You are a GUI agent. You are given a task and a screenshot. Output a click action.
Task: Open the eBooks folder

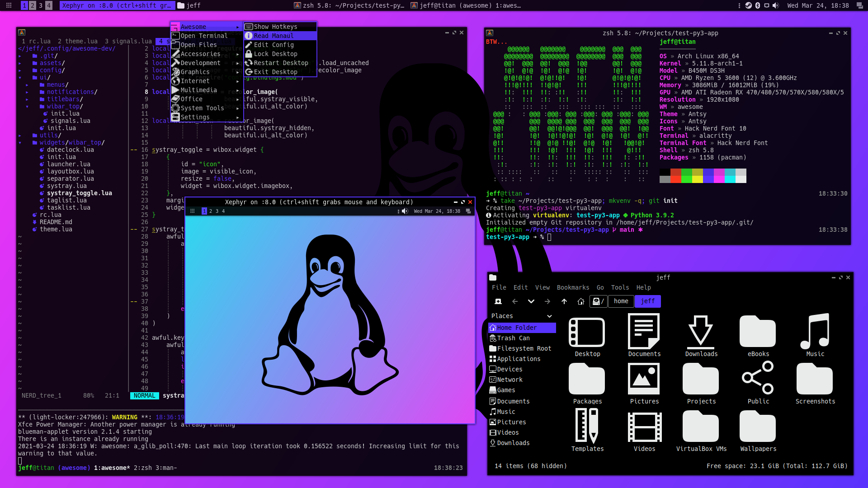(x=758, y=336)
